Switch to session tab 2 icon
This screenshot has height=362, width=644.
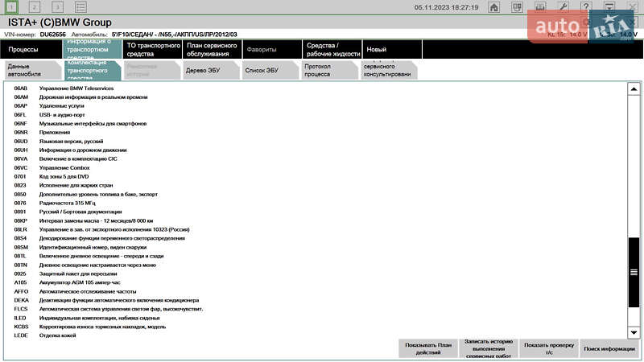pyautogui.click(x=34, y=6)
